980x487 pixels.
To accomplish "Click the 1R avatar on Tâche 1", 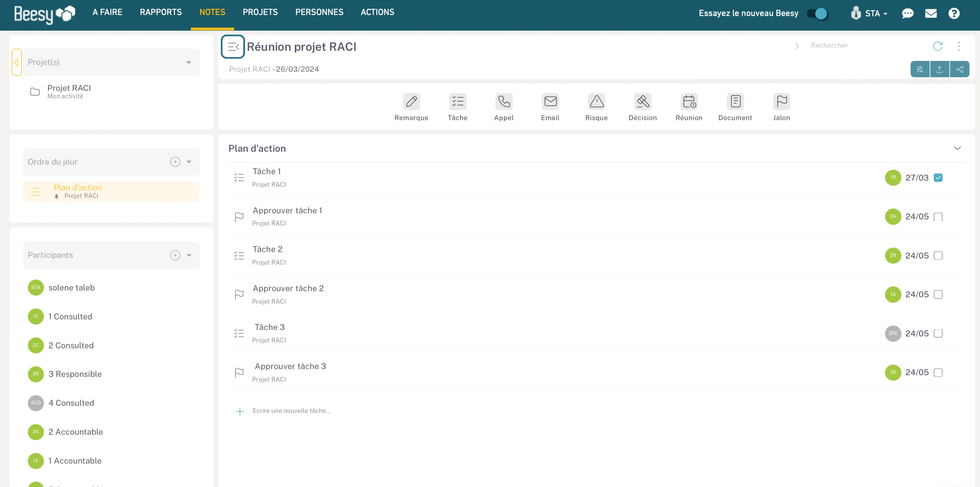I will coord(893,178).
